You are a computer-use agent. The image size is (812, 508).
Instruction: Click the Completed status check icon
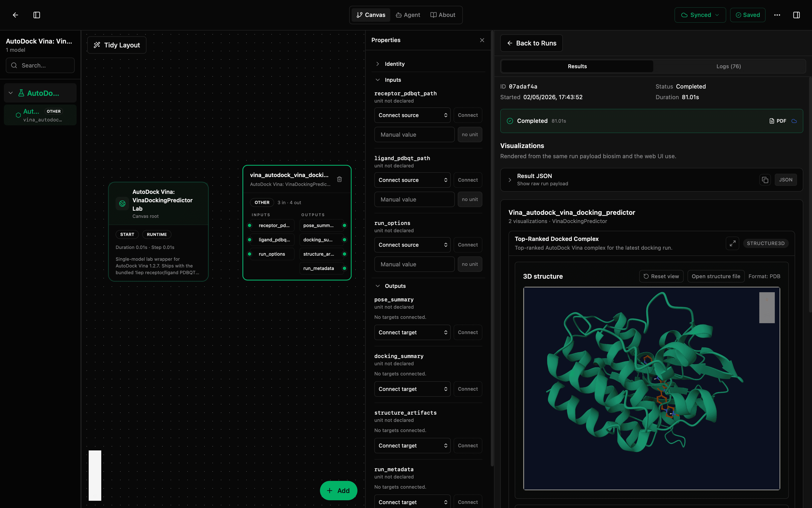click(x=510, y=121)
